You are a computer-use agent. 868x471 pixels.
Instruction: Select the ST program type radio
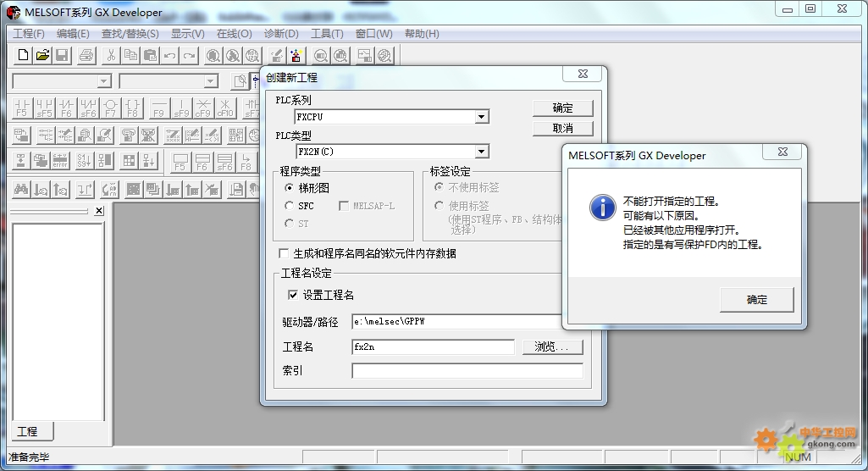click(289, 223)
